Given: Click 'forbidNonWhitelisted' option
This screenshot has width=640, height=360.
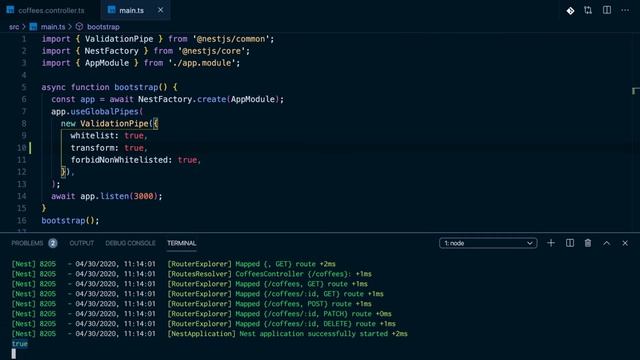Looking at the screenshot, I should coord(119,160).
